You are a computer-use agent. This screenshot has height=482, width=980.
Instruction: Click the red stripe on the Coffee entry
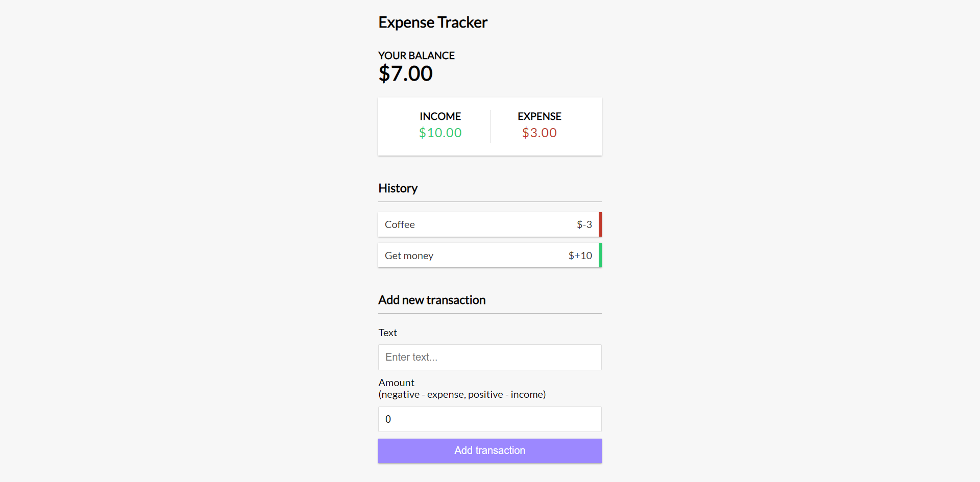[x=600, y=224]
